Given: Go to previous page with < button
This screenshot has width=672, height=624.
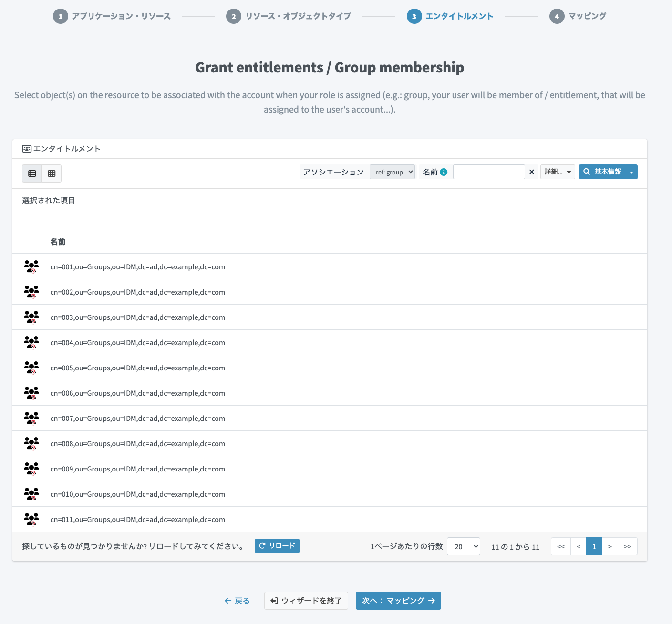Looking at the screenshot, I should (x=579, y=546).
